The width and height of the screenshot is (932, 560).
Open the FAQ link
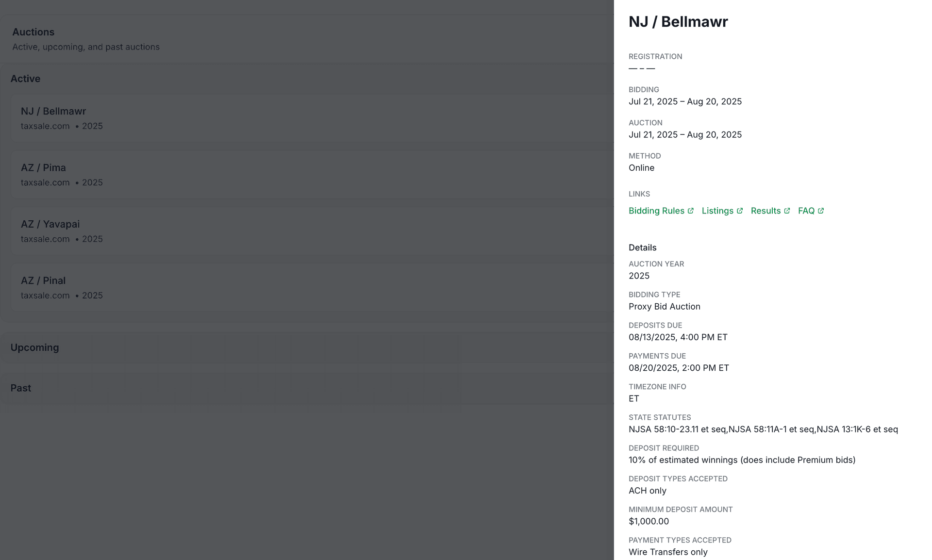coord(806,211)
